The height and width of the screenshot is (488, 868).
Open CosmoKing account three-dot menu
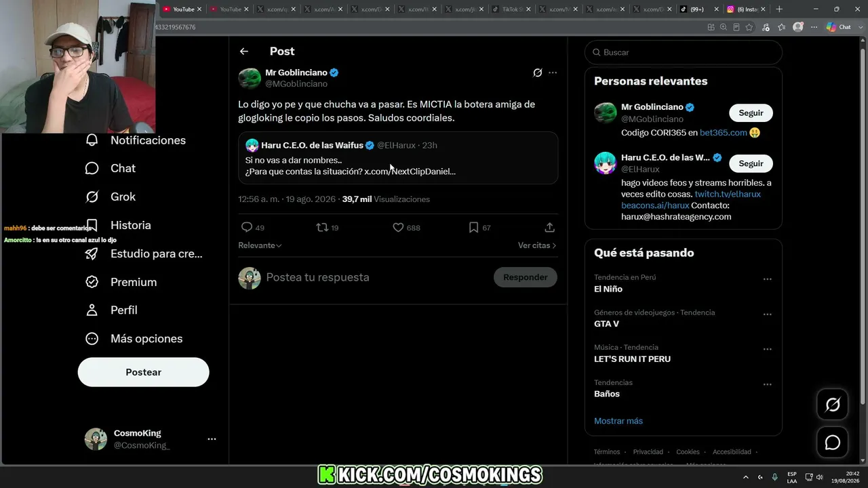[x=212, y=439]
